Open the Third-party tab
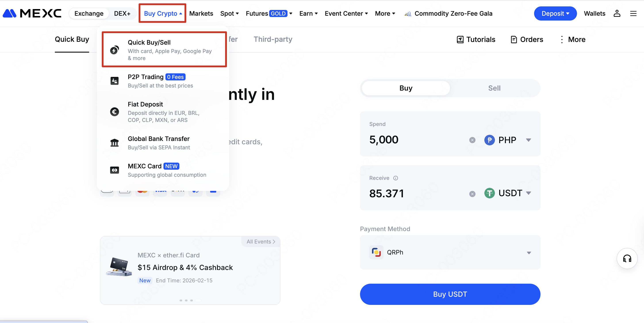The image size is (644, 323). pos(273,39)
